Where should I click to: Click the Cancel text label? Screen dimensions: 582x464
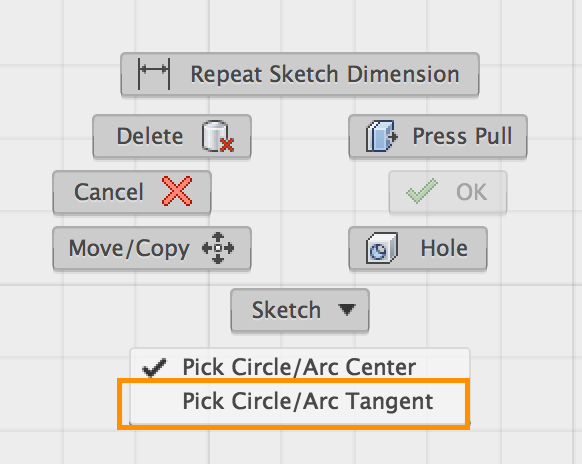click(109, 192)
